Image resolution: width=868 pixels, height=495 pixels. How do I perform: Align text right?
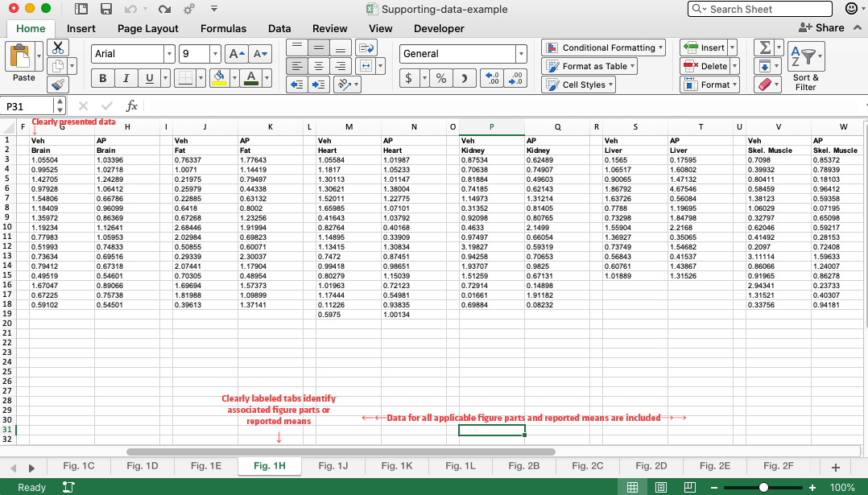click(341, 66)
